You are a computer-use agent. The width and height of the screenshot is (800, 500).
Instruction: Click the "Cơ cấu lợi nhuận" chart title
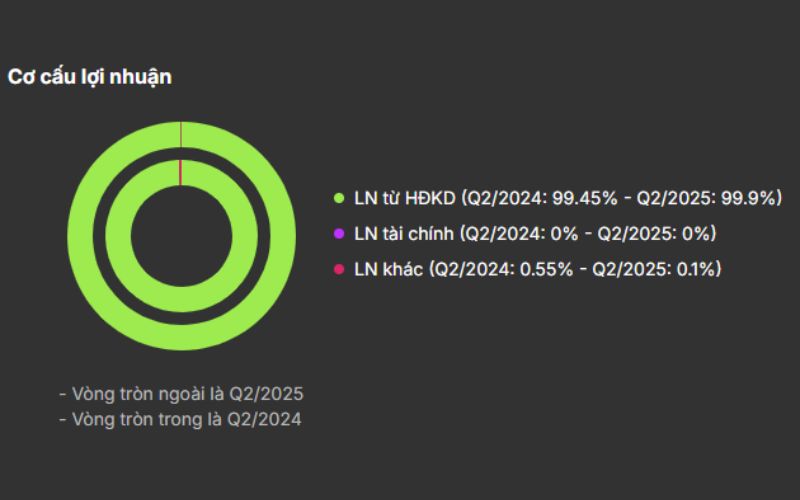pos(90,77)
